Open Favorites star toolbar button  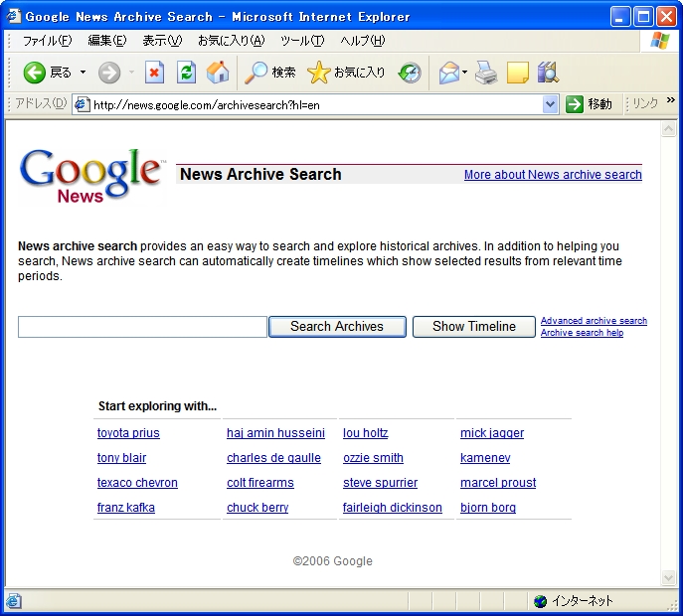(x=346, y=73)
